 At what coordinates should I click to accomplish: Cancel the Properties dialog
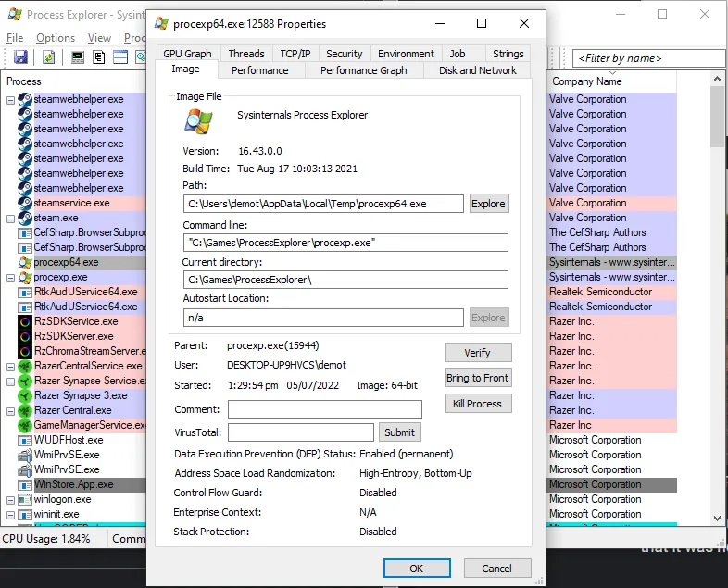tap(496, 569)
